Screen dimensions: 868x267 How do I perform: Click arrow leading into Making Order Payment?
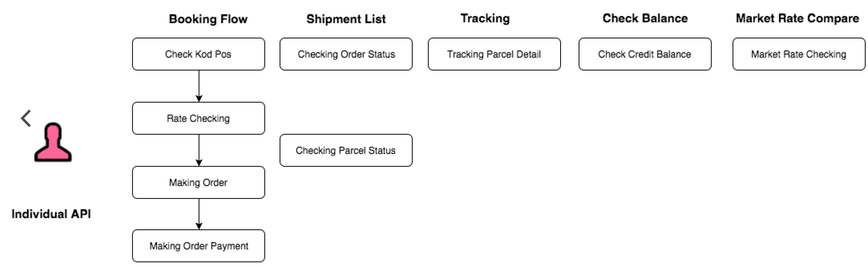[199, 214]
